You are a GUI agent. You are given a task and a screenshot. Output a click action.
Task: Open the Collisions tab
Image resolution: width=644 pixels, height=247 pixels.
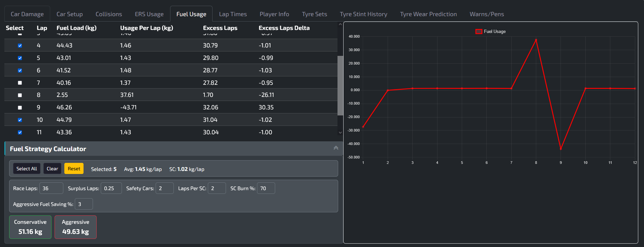[109, 14]
